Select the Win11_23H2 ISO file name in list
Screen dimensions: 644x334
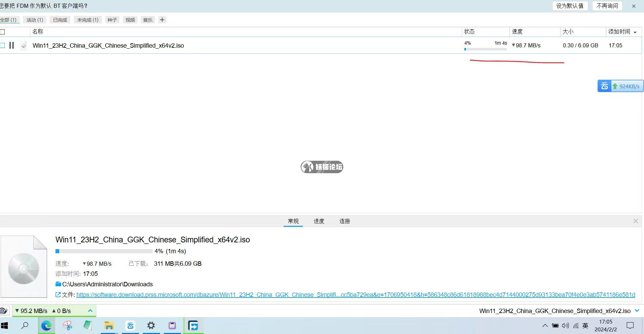pos(108,46)
